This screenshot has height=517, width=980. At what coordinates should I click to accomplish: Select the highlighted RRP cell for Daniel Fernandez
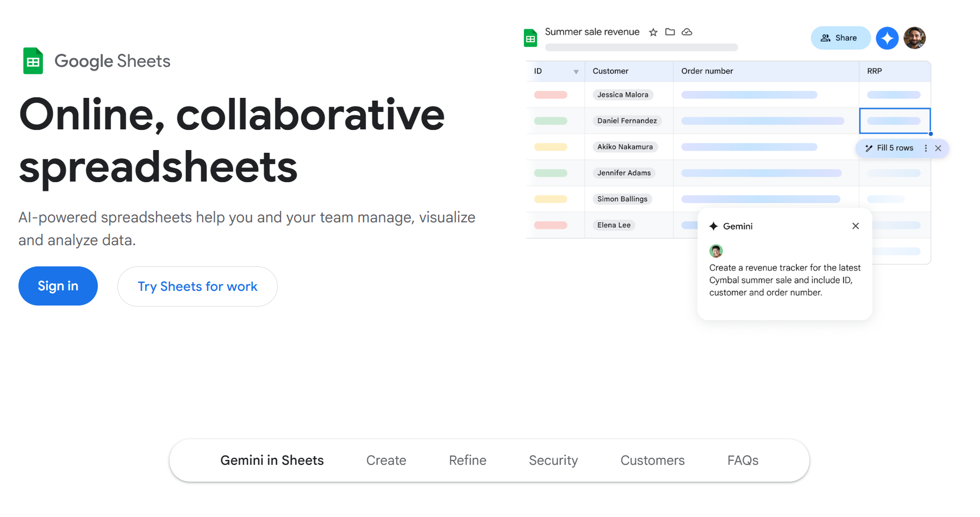pos(895,121)
